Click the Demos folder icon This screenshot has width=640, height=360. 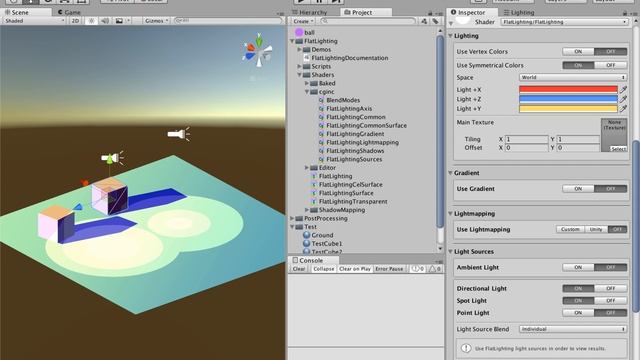[307, 49]
